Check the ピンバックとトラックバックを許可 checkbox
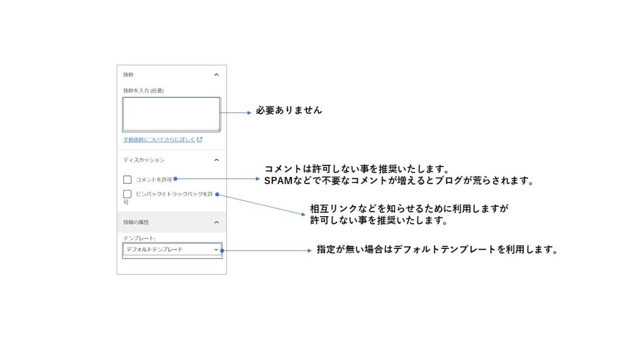 [128, 194]
